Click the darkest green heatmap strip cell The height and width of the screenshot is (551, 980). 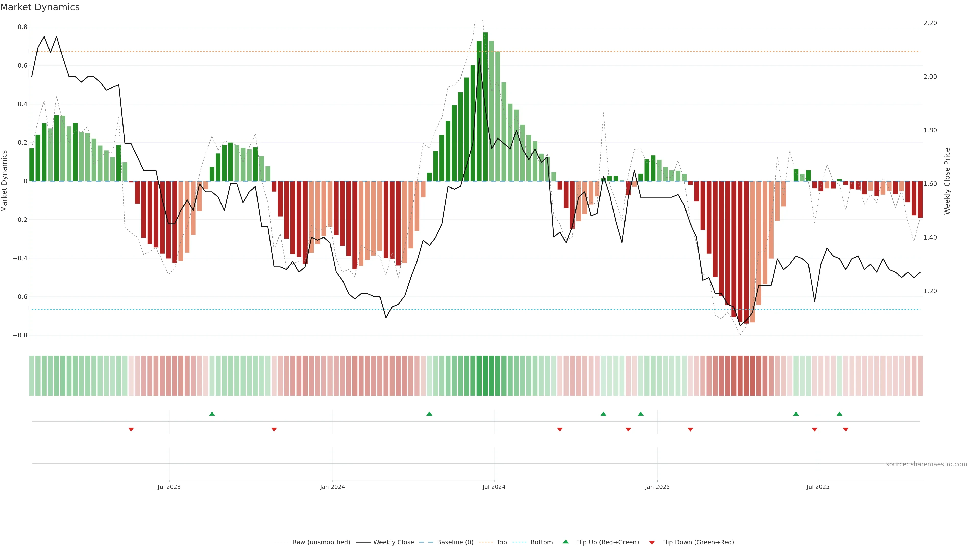point(485,375)
